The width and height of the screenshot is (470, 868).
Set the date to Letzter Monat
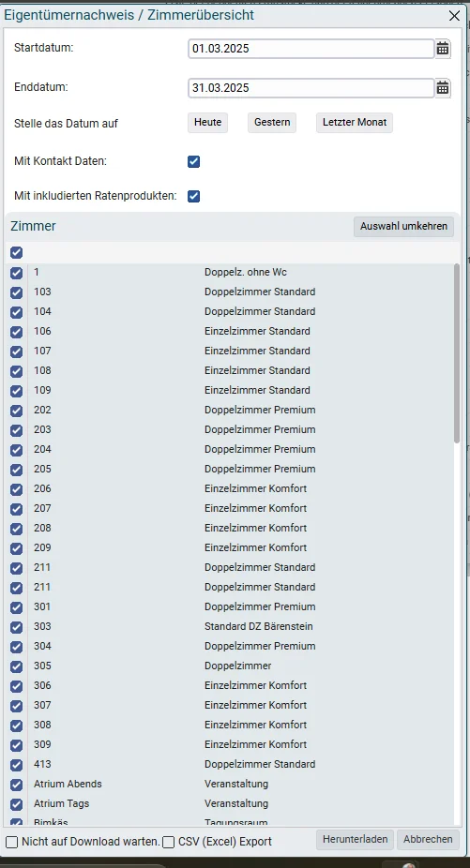tap(355, 123)
